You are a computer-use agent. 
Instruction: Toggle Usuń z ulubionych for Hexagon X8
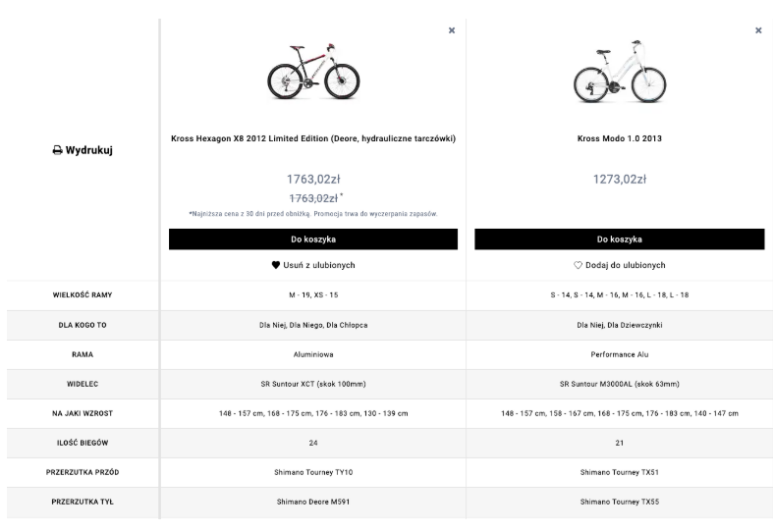coord(319,265)
